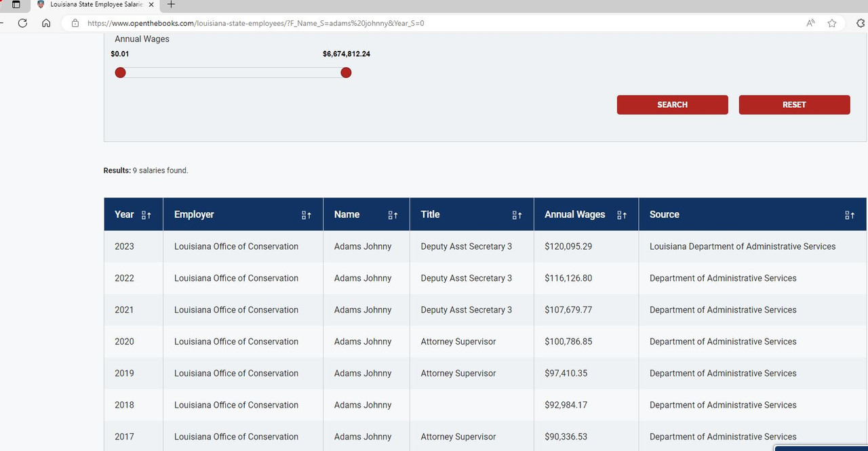
Task: Click the Results 9 salaries found text
Action: tap(146, 170)
